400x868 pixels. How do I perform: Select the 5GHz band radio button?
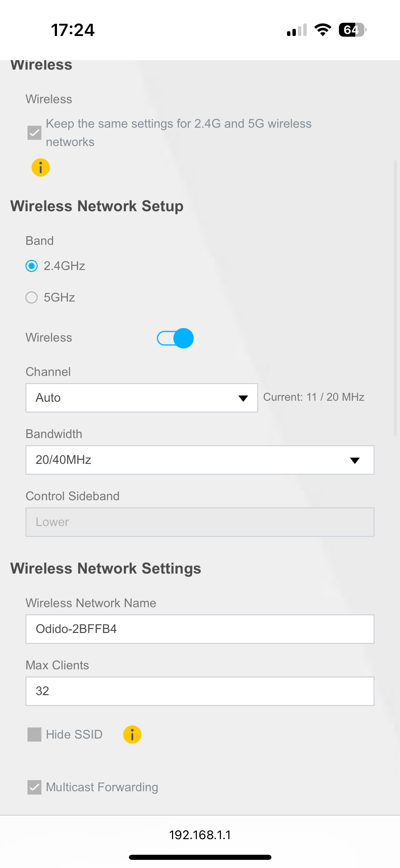coord(32,297)
